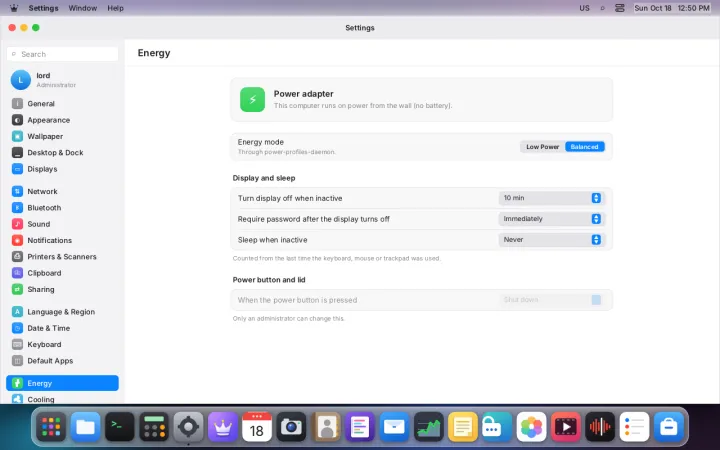The image size is (720, 450).
Task: Click the menu bar search icon
Action: [602, 8]
